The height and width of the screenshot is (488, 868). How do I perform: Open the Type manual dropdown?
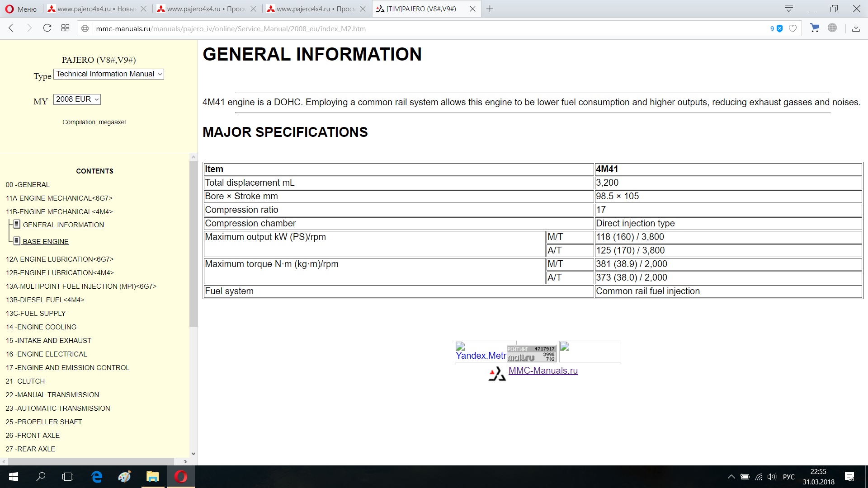(108, 74)
